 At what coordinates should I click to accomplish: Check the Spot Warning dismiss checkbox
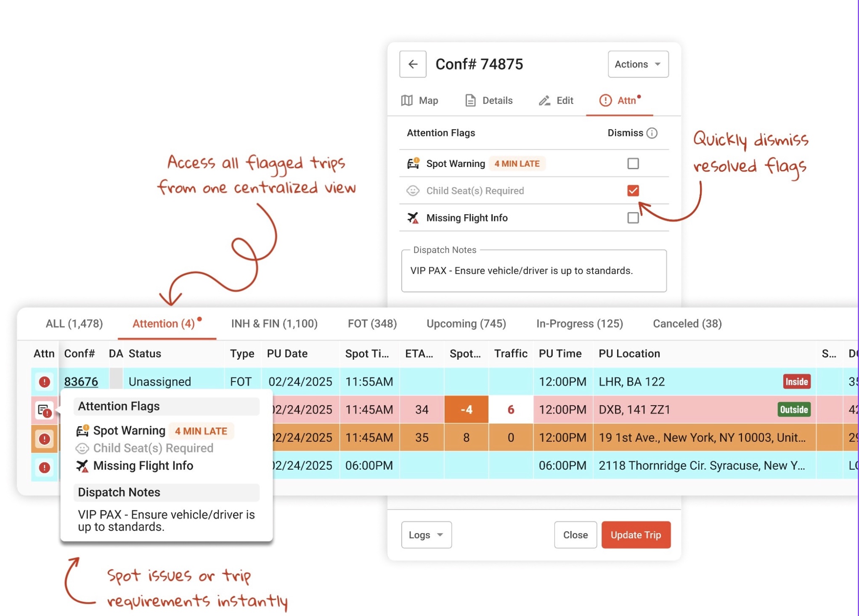coord(633,163)
